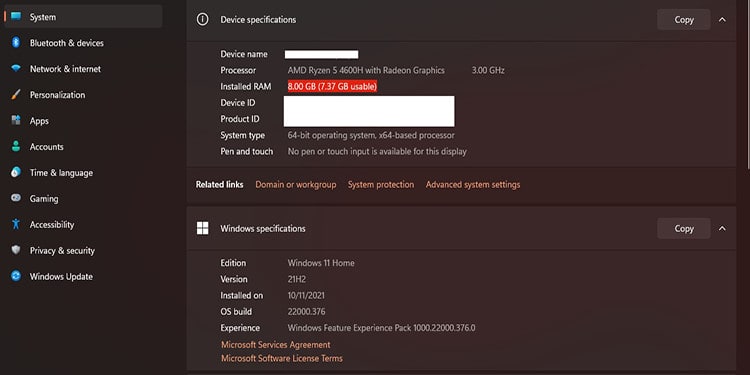Click the Accounts person icon

pos(16,146)
